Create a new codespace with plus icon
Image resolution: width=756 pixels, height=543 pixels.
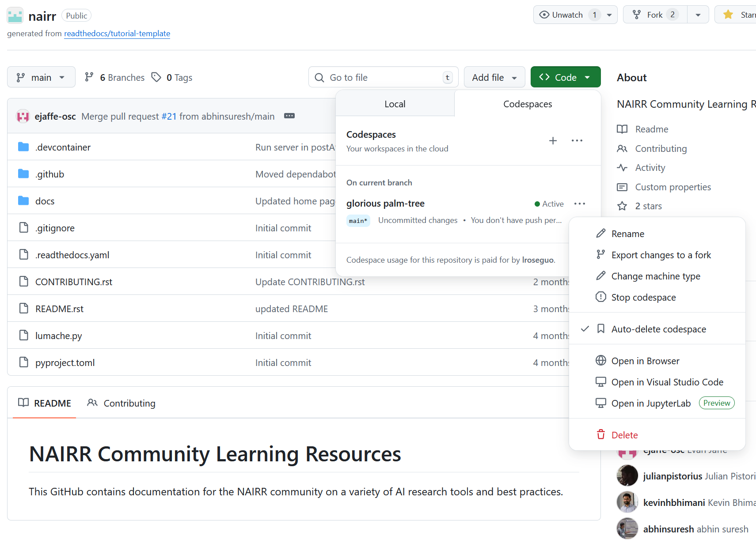point(553,141)
